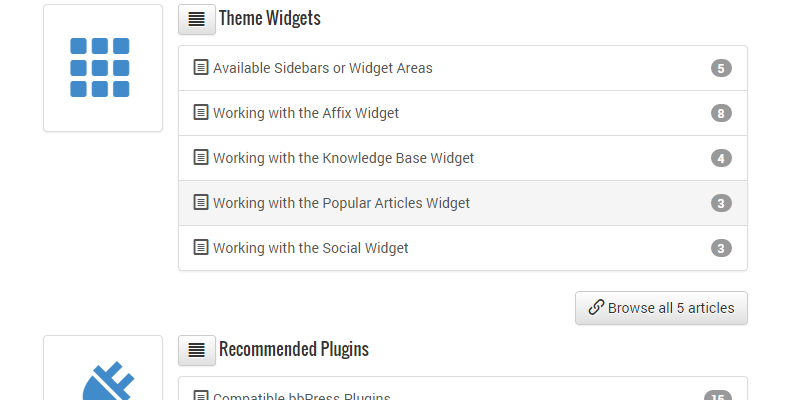Open the Theme Widgets heading link

269,19
